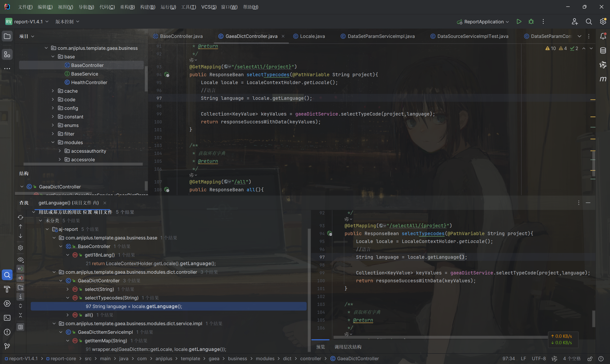Image resolution: width=610 pixels, height=364 pixels.
Task: Switch to the 调用层次结构 tab
Action: click(348, 347)
